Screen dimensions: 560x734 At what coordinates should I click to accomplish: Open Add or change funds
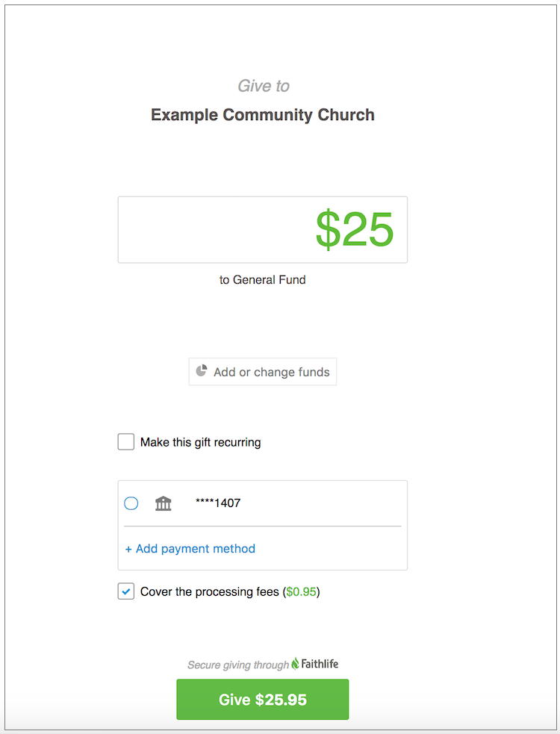(263, 372)
